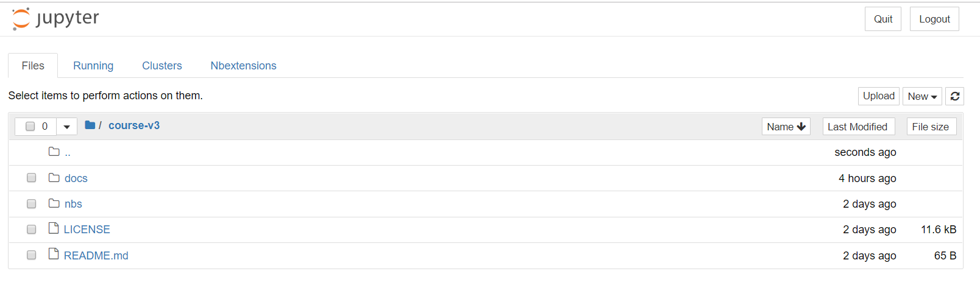Toggle the select-all items checkbox

tap(30, 127)
